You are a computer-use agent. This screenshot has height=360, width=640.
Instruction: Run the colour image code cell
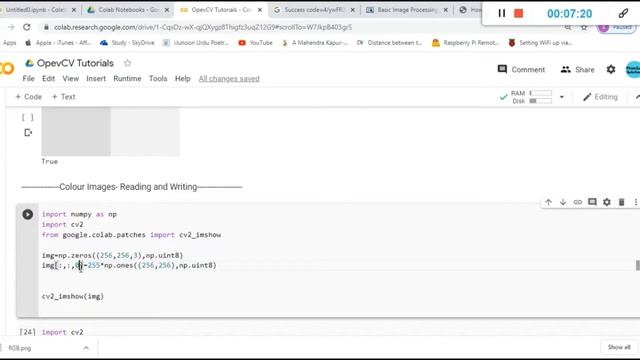pos(27,214)
